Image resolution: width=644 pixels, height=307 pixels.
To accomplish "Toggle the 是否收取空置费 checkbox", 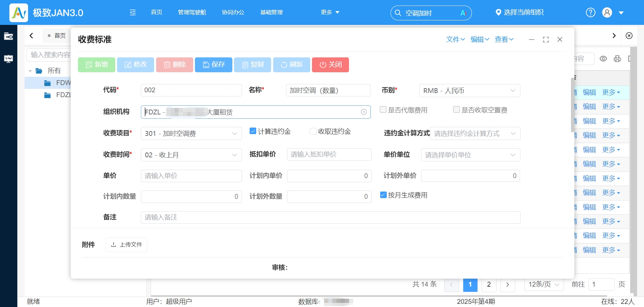I will [x=456, y=110].
